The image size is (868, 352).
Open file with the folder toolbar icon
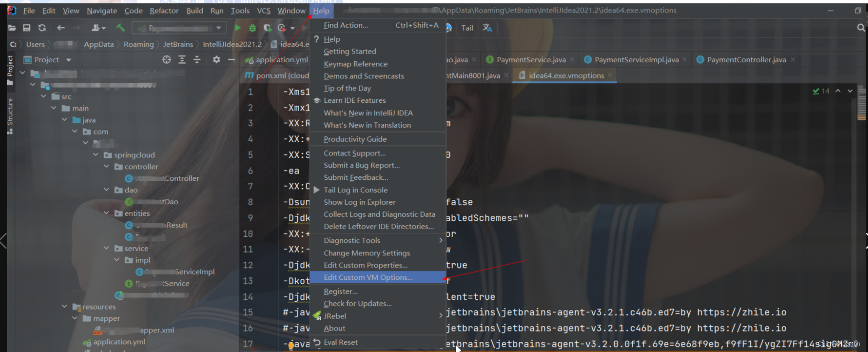point(12,28)
